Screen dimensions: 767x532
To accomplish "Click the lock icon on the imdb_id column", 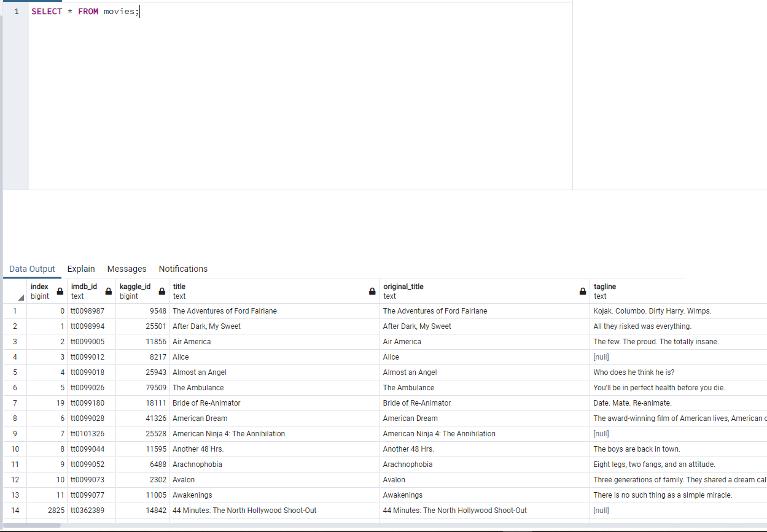I will (107, 291).
